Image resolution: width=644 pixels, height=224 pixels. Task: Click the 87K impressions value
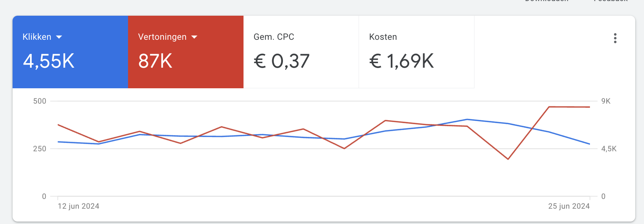pyautogui.click(x=155, y=61)
